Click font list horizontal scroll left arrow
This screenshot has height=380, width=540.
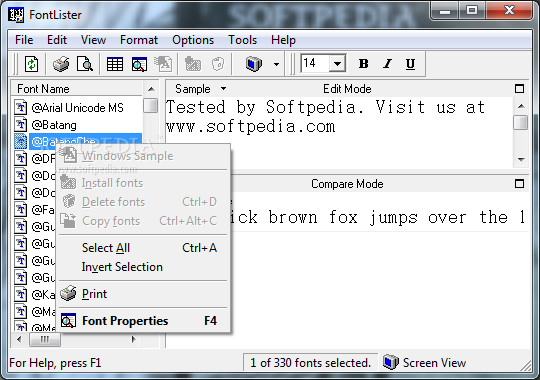(19, 339)
